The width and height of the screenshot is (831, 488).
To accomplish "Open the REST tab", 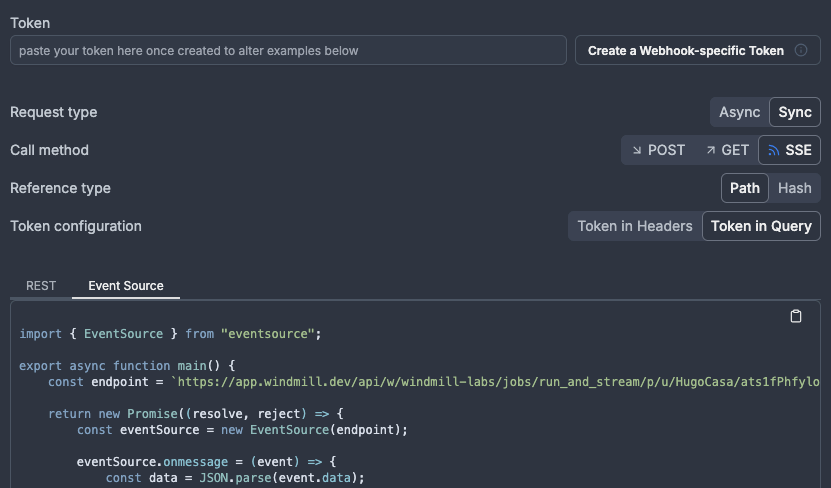I will click(x=41, y=285).
